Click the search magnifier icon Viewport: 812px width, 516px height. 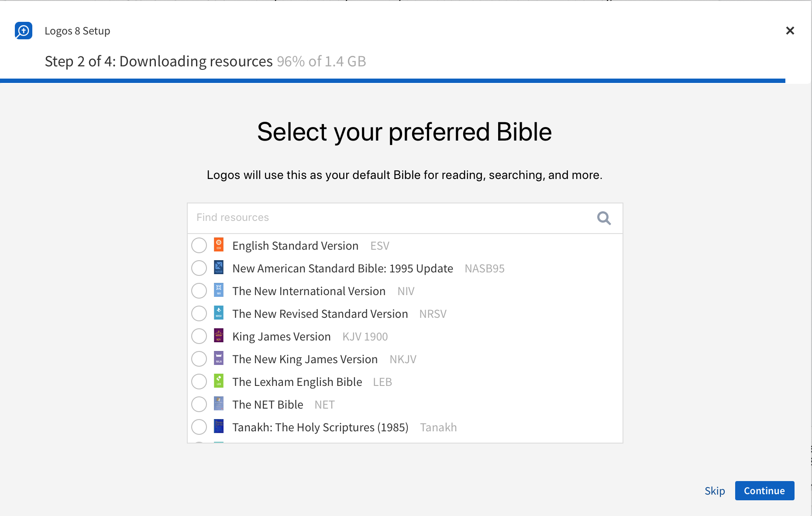[604, 218]
